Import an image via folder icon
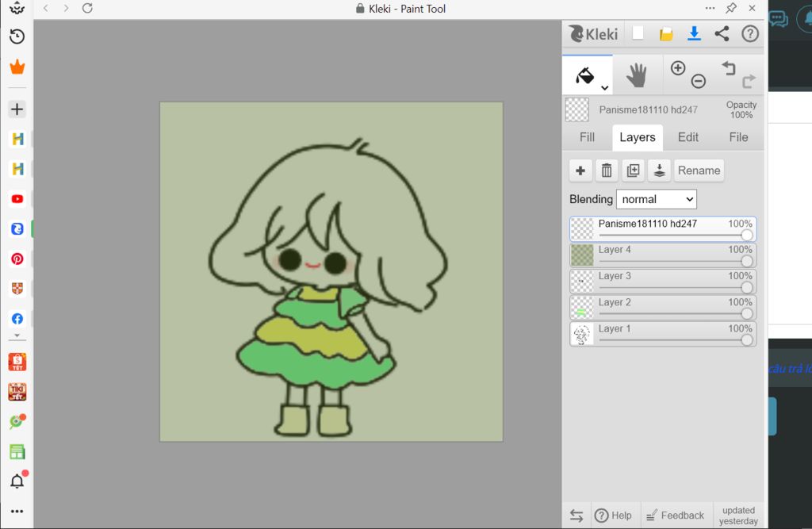 click(666, 34)
